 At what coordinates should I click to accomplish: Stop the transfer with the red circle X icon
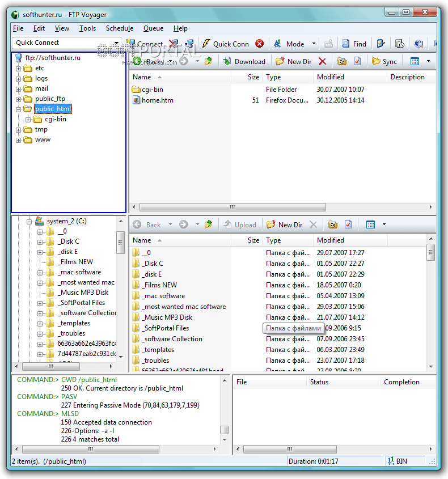coord(260,44)
